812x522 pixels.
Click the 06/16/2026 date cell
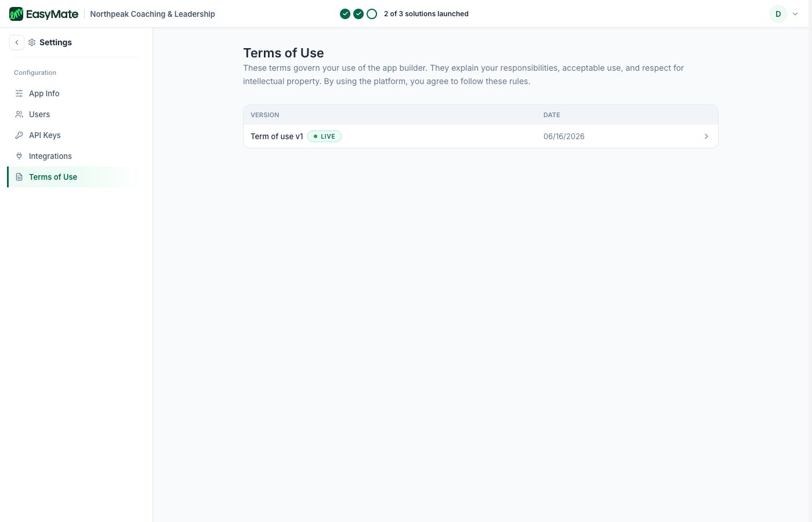[x=564, y=136]
